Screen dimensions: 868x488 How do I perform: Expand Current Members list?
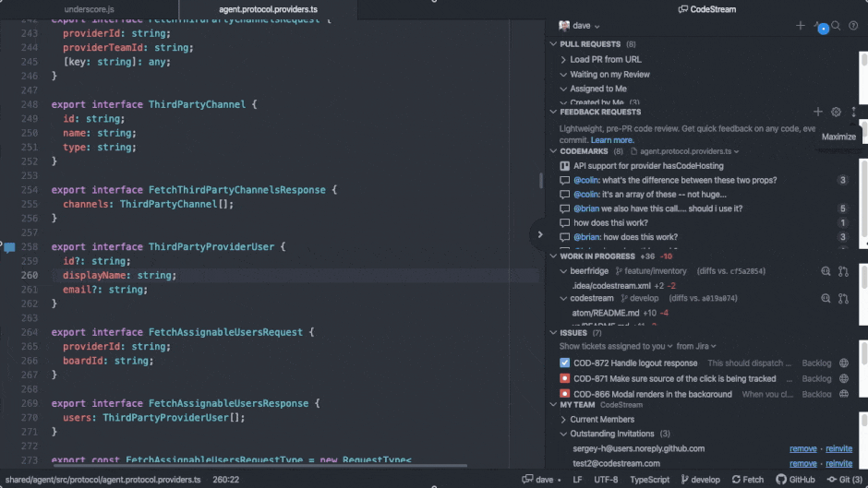click(563, 420)
